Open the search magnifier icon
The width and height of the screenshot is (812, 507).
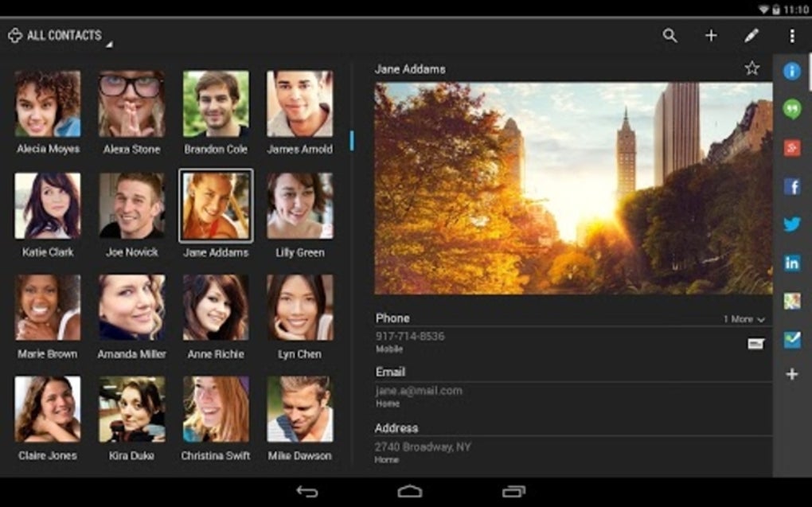pyautogui.click(x=670, y=35)
